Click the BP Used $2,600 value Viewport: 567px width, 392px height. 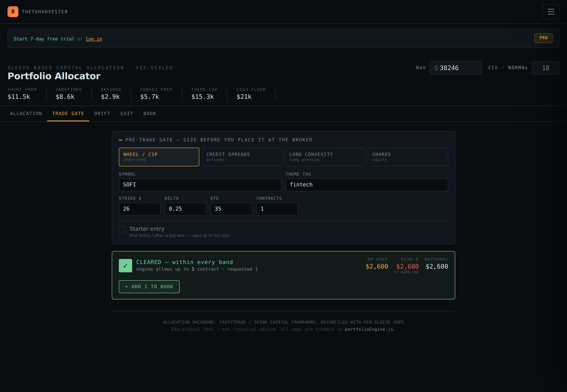tap(377, 266)
